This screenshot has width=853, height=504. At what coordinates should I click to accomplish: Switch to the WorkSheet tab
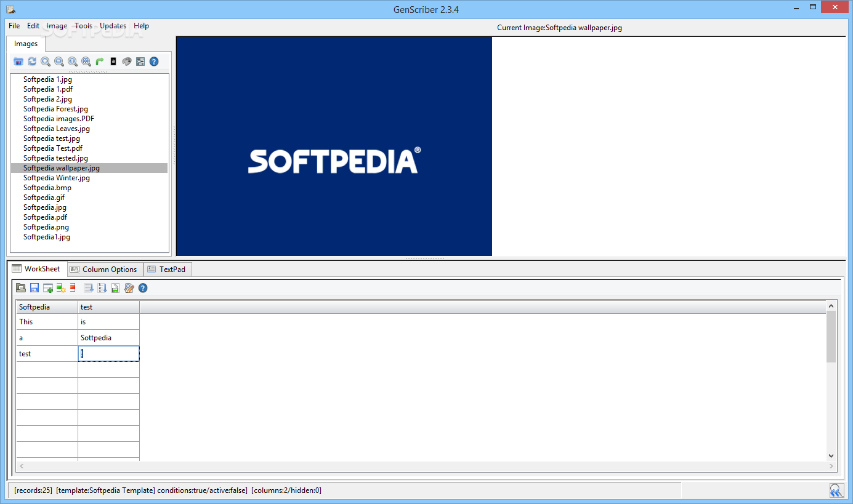37,269
